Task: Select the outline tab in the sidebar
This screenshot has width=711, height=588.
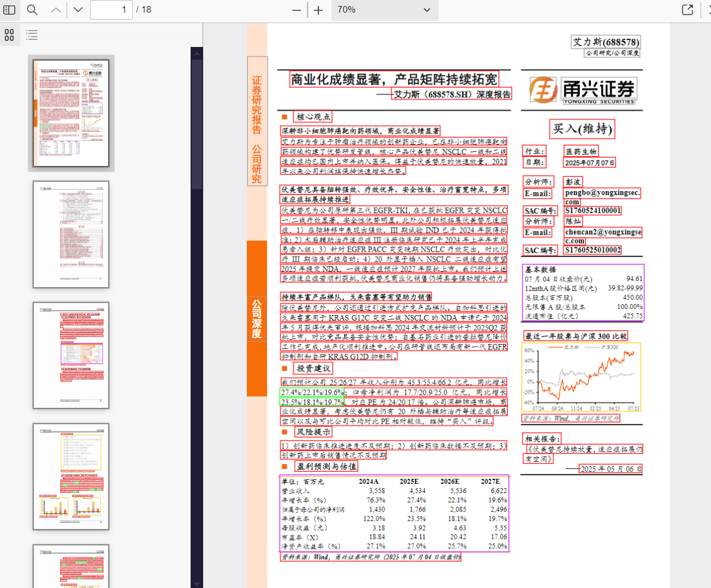Action: point(32,35)
